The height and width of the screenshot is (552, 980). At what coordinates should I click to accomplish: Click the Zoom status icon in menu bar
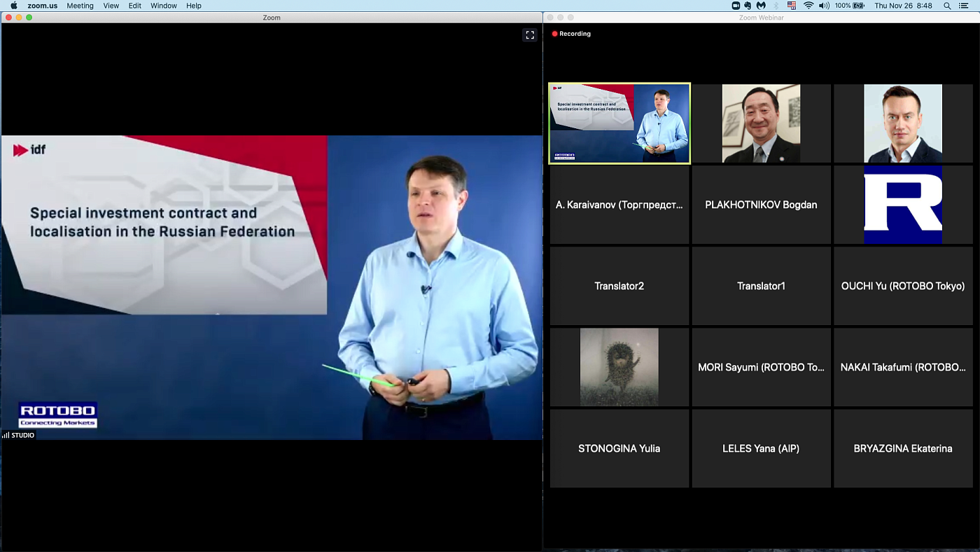coord(736,6)
